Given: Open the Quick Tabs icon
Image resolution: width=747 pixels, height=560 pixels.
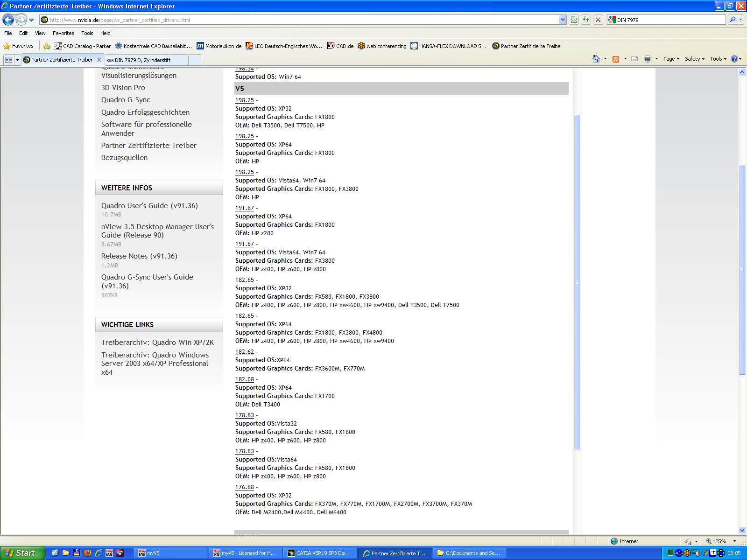Looking at the screenshot, I should (8, 60).
